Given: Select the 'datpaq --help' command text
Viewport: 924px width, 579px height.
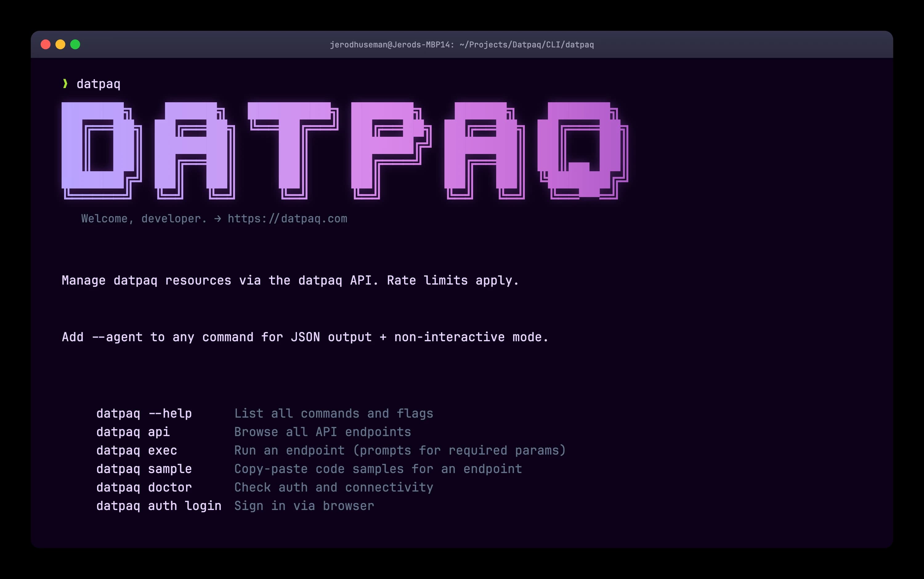Looking at the screenshot, I should tap(144, 414).
